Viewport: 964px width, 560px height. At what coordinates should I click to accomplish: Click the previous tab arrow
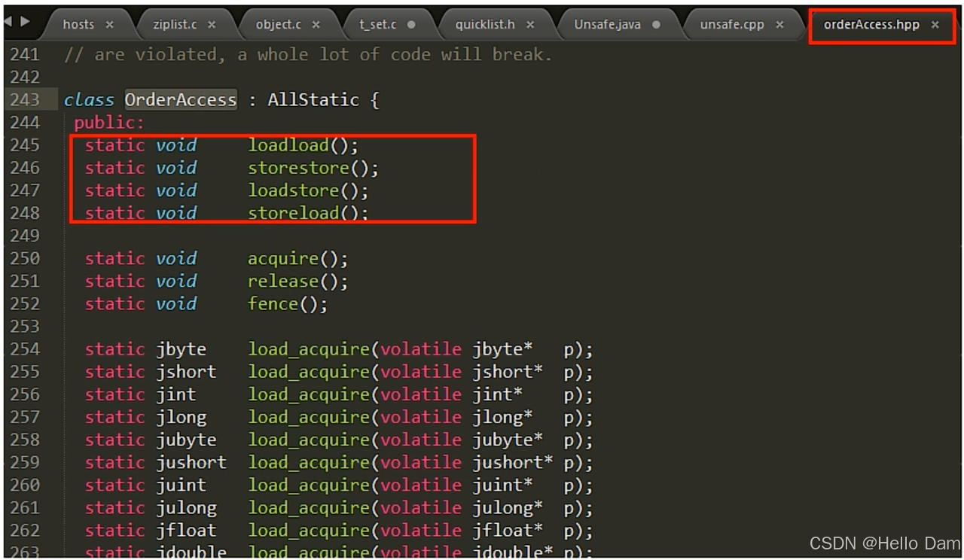tap(8, 22)
